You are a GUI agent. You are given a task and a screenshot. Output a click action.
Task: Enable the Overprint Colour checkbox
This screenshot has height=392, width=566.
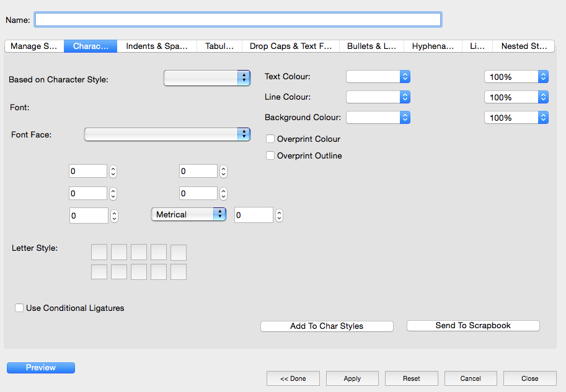[270, 139]
